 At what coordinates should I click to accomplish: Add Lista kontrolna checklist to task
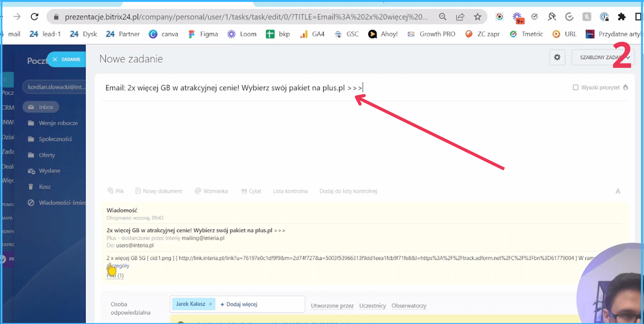[x=290, y=191]
